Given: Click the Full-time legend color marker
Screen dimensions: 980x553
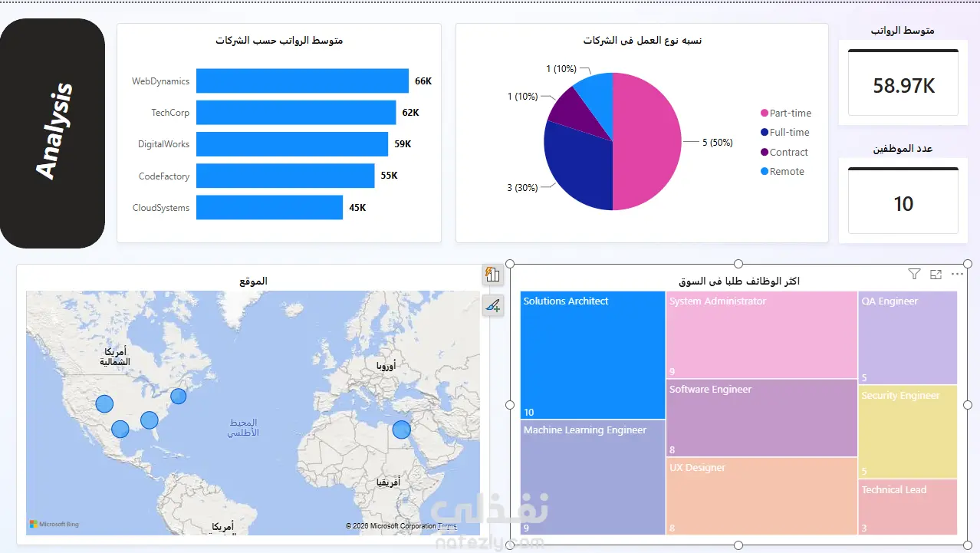Looking at the screenshot, I should [x=764, y=133].
